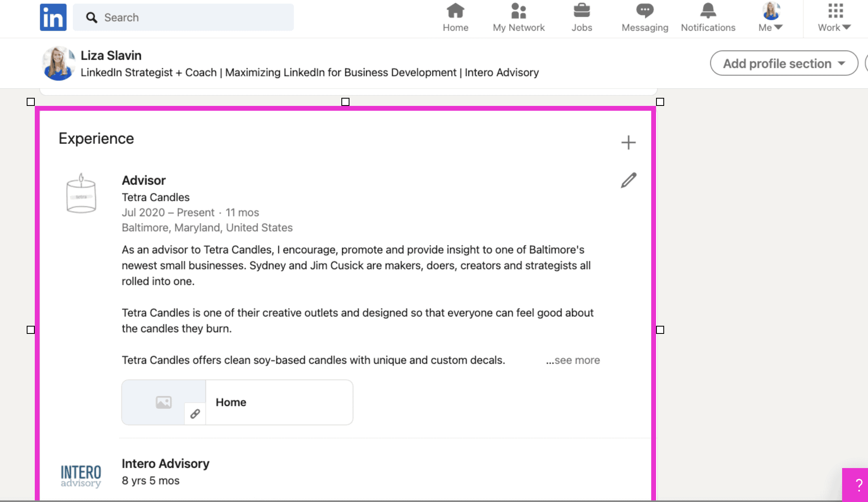868x502 pixels.
Task: Click Liza Slavin's name in the header
Action: (x=111, y=55)
